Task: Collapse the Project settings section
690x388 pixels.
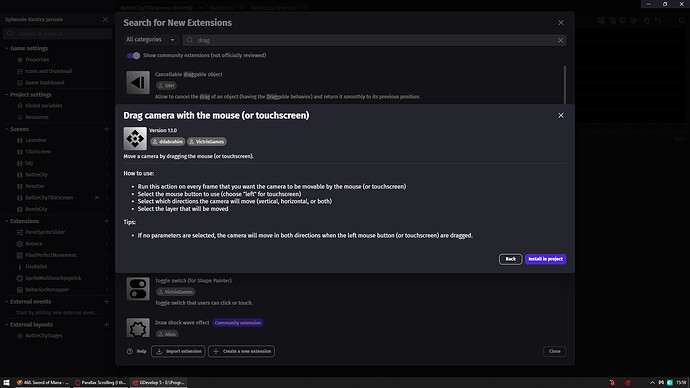Action: (7, 95)
